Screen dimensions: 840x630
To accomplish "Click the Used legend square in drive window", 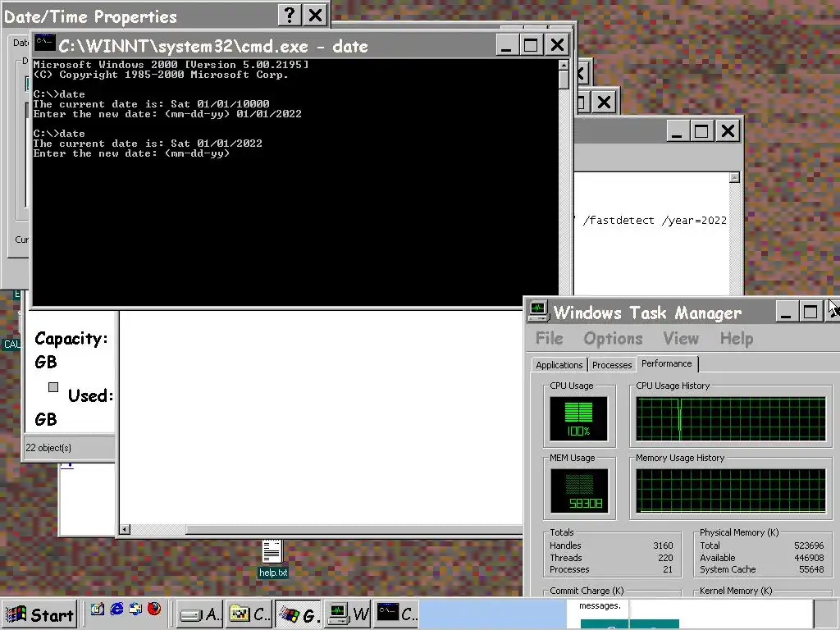I will click(53, 387).
